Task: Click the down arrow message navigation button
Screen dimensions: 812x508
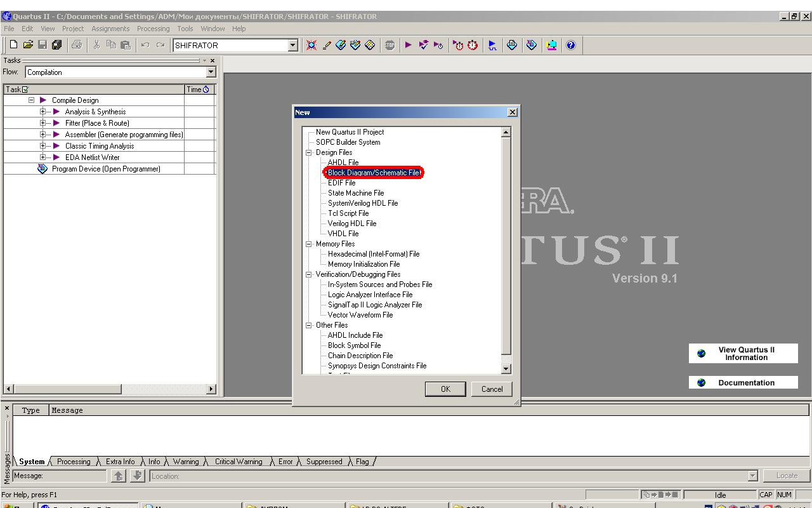Action: 138,476
